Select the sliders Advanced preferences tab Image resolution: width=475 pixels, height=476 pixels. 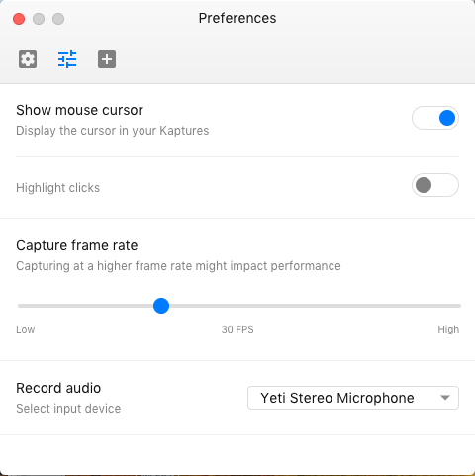[x=67, y=59]
